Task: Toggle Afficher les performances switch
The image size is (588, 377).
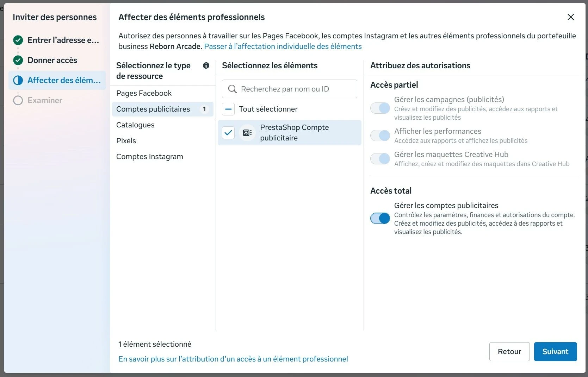Action: click(x=380, y=135)
